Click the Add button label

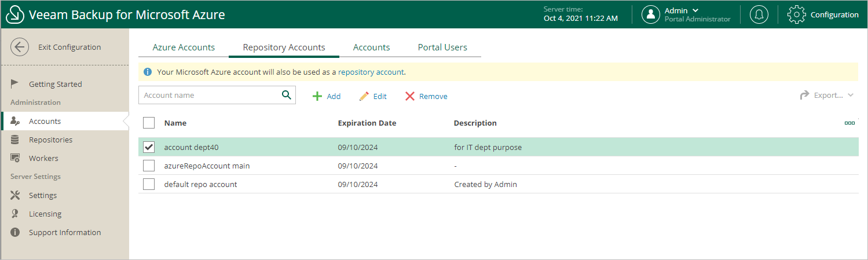tap(334, 96)
